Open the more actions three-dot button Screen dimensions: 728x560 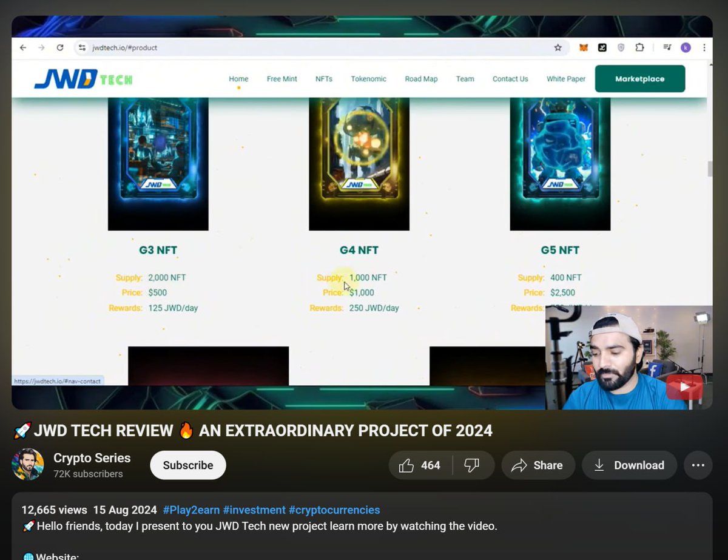point(698,465)
